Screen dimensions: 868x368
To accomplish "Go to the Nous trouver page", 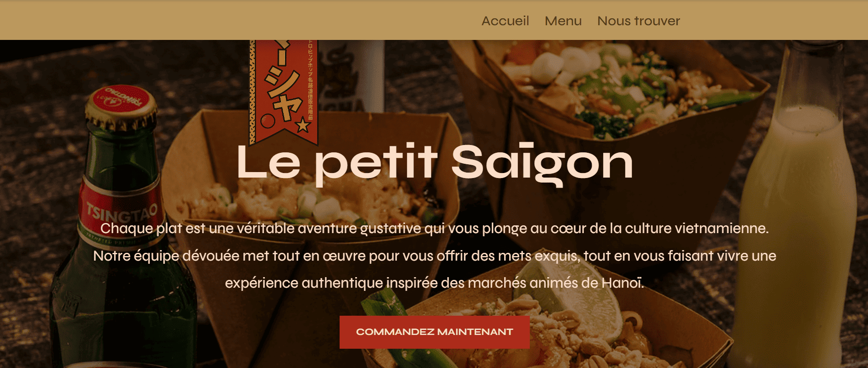I will click(x=638, y=21).
